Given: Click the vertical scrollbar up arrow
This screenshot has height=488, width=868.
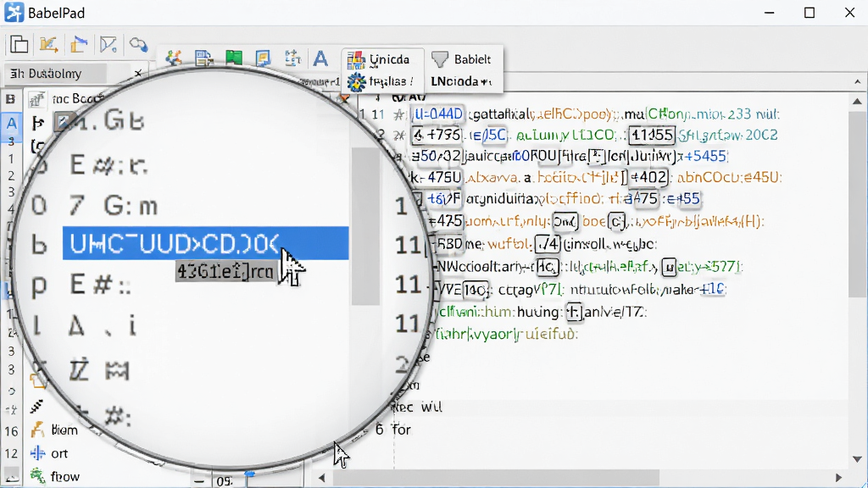Looking at the screenshot, I should coord(858,102).
